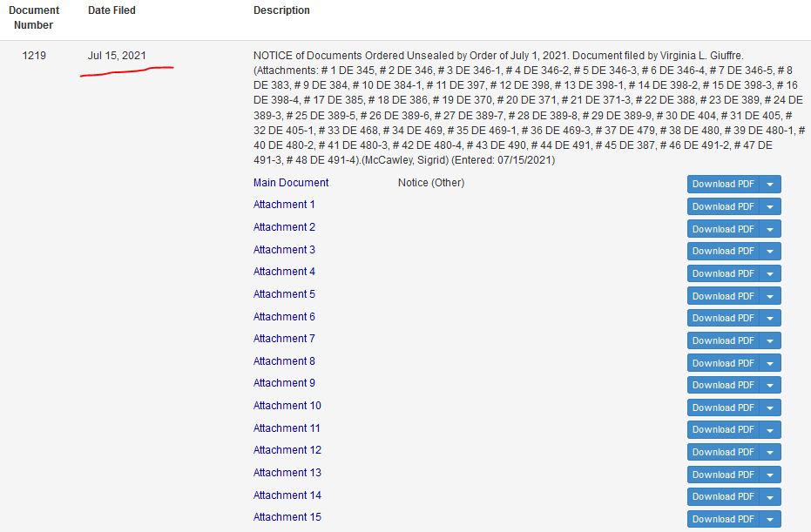Viewport: 811px width, 532px height.
Task: Select the Notice (Other) document type text
Action: click(x=431, y=183)
